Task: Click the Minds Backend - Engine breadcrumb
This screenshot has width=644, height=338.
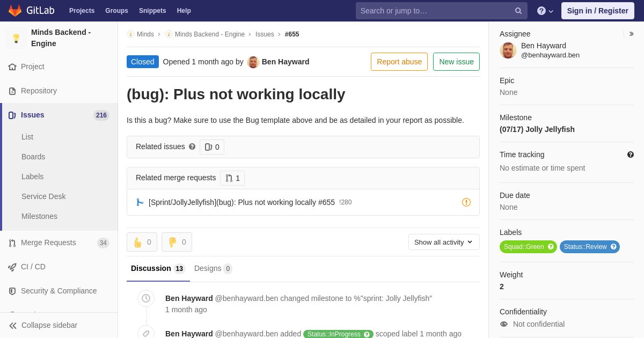Action: (210, 34)
